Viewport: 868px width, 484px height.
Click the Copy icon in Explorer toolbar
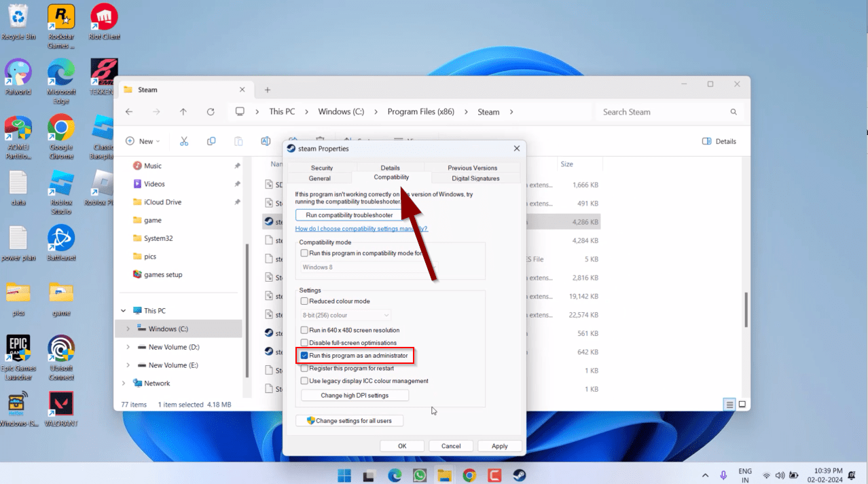pos(211,141)
